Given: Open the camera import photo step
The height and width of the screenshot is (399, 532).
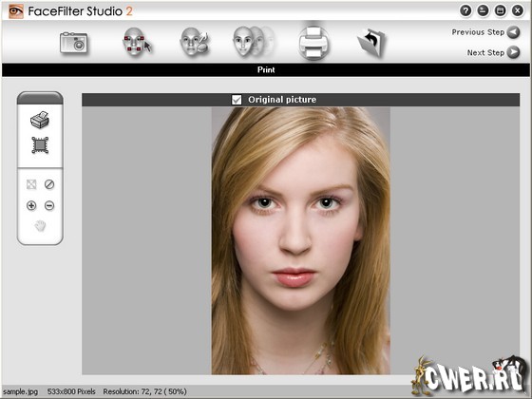Looking at the screenshot, I should click(x=74, y=43).
